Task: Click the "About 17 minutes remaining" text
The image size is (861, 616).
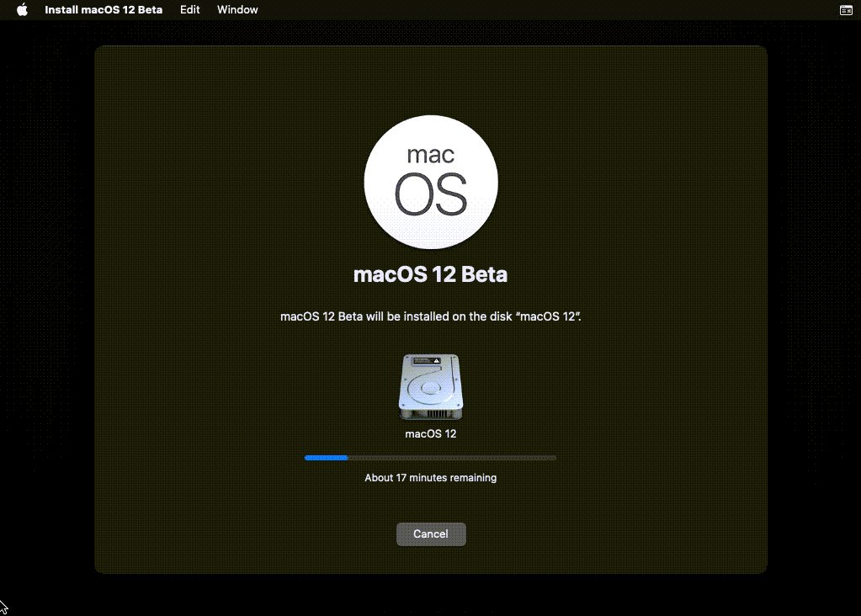Action: pyautogui.click(x=430, y=478)
